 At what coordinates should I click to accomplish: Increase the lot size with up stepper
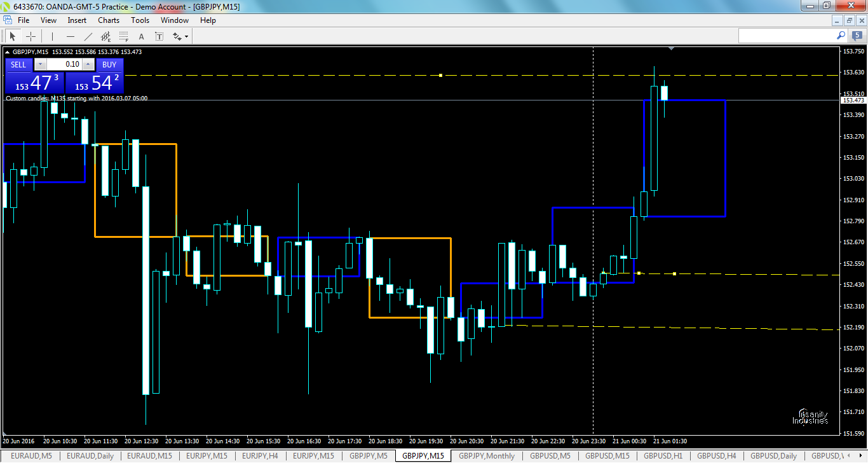click(x=88, y=64)
